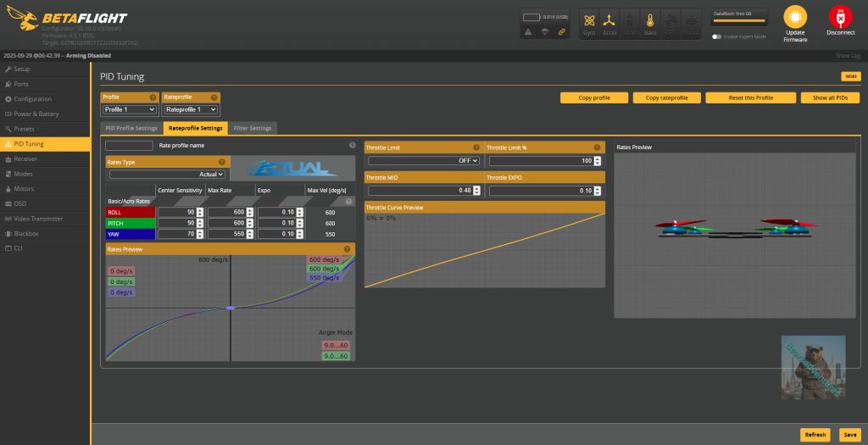Viewport: 868px width, 445px height.
Task: Switch to Filter Settings tab
Action: click(253, 128)
